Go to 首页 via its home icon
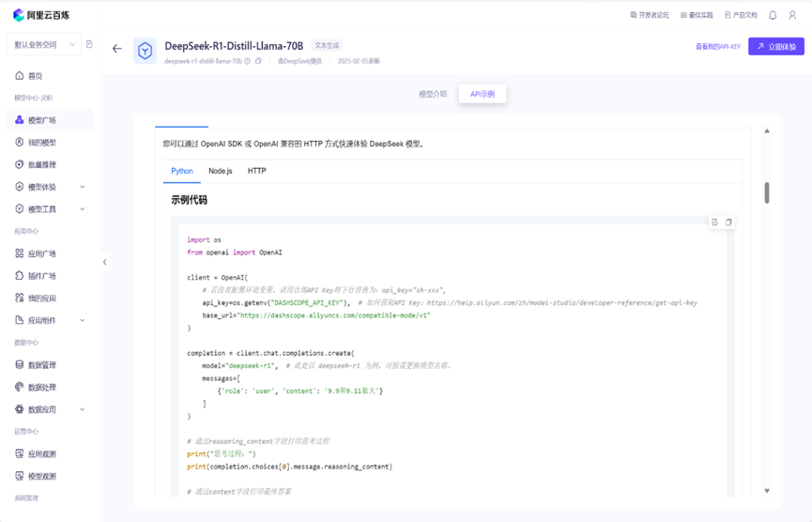This screenshot has height=522, width=812. click(x=19, y=76)
